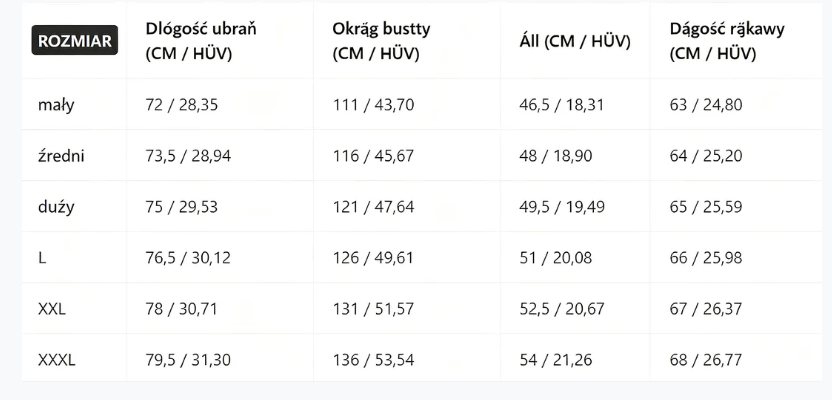Select the Dlógość ubrań column header
The width and height of the screenshot is (832, 400).
pyautogui.click(x=201, y=41)
